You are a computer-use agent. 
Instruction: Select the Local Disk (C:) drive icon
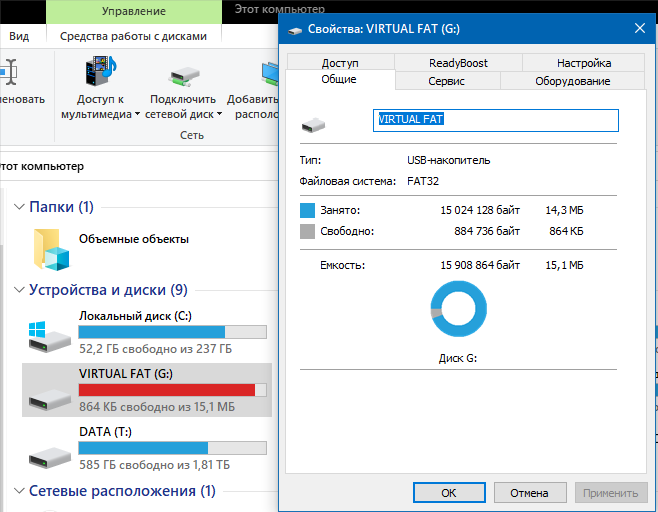pos(50,337)
